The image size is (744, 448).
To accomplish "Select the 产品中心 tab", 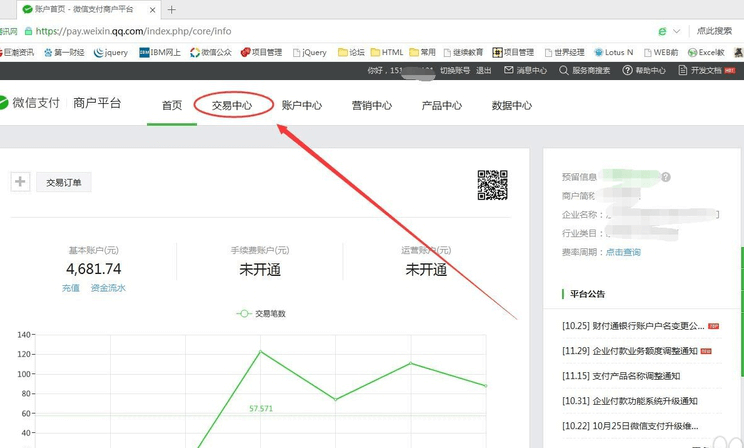I will pos(442,105).
